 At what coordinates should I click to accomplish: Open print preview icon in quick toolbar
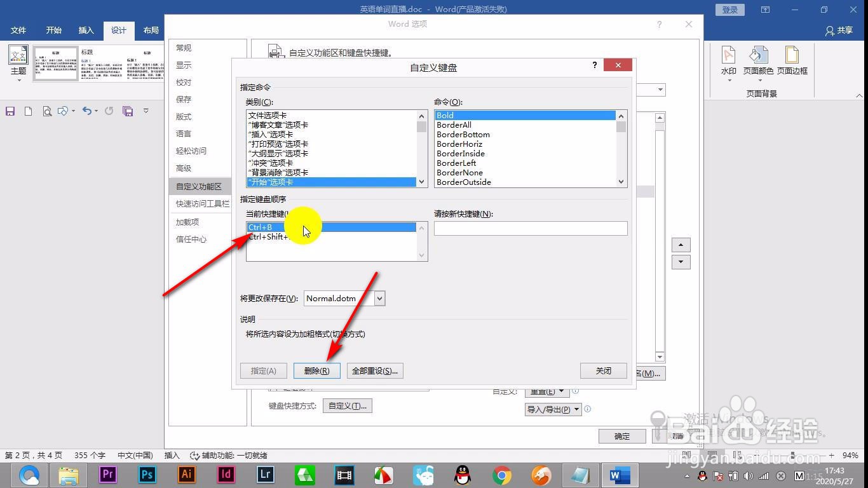[x=46, y=111]
